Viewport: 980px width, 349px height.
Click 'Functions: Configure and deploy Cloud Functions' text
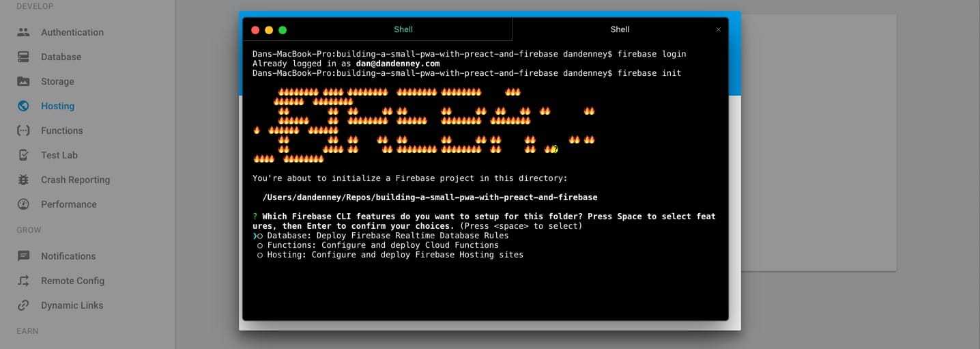pyautogui.click(x=383, y=245)
